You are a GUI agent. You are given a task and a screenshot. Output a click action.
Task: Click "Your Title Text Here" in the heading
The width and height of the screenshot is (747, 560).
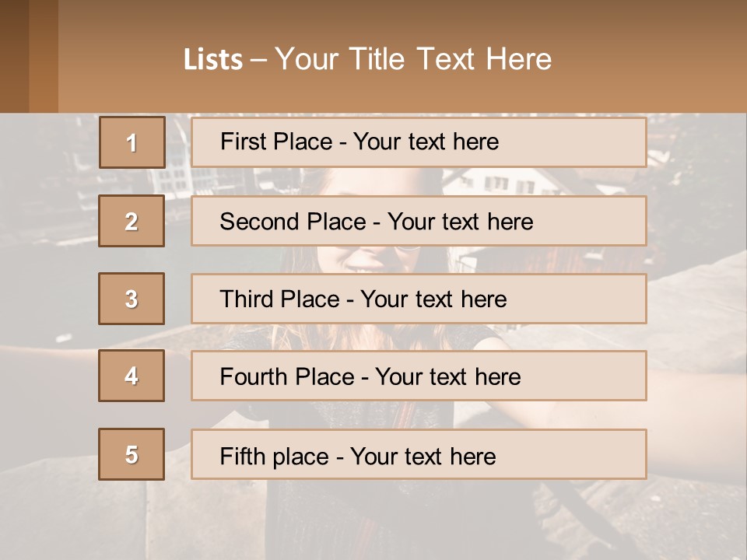413,59
